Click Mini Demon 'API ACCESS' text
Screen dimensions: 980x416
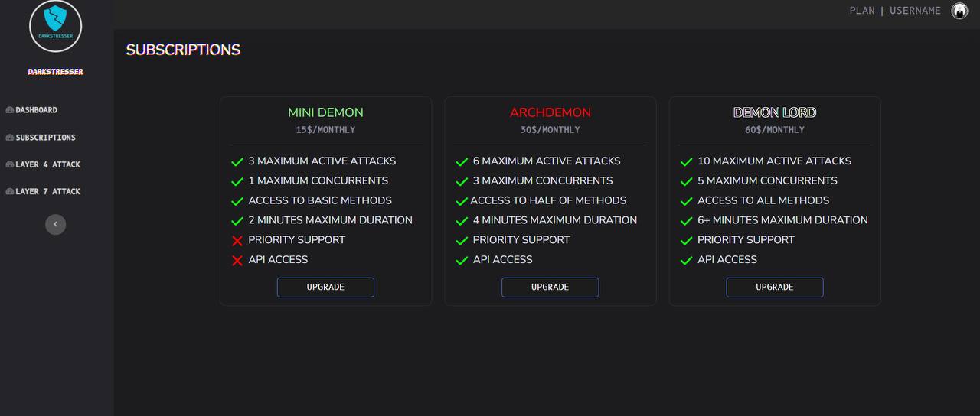(x=278, y=260)
